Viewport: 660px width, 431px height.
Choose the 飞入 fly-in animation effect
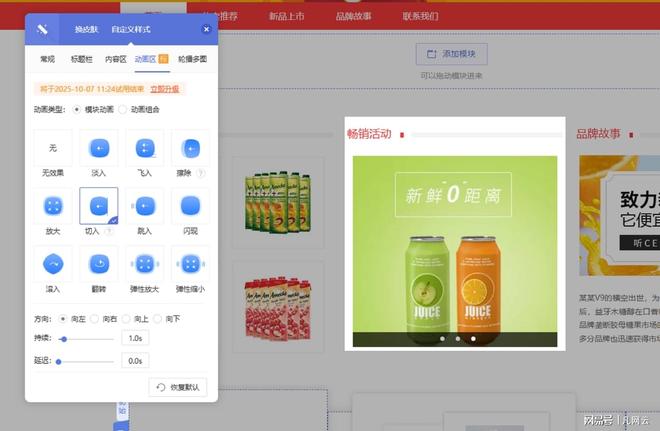145,149
